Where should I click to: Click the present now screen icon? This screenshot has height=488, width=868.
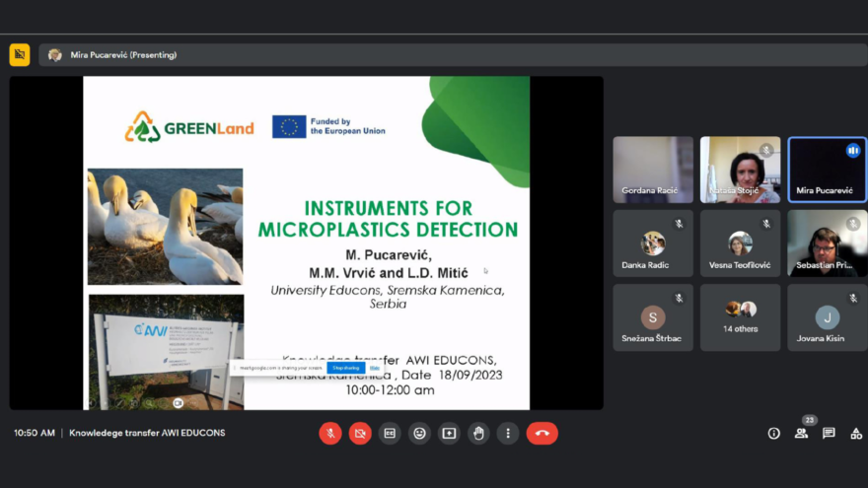coord(449,433)
